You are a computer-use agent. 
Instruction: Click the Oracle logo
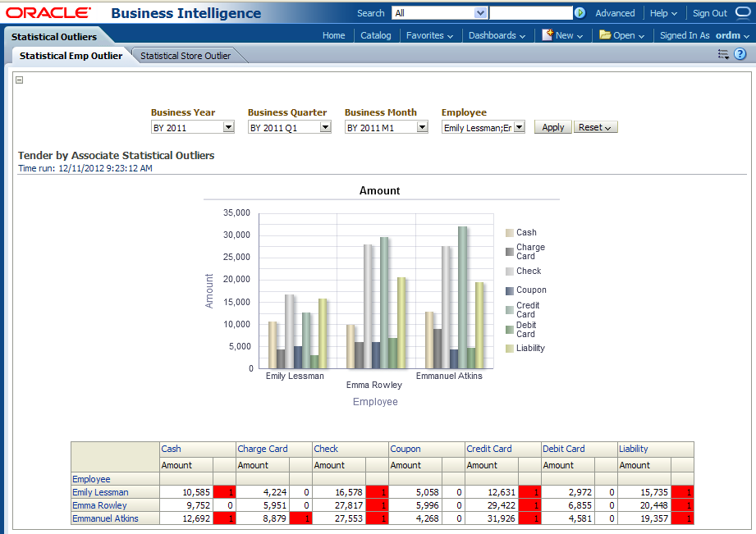point(48,13)
